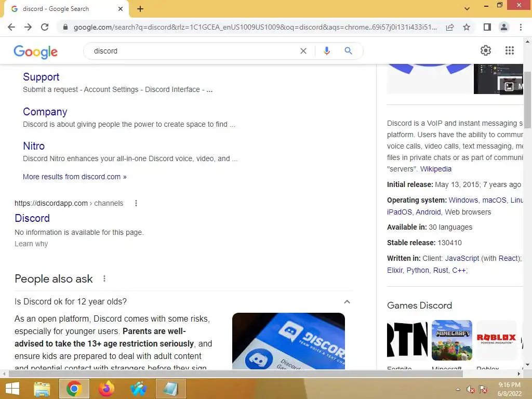Open Roblox game thumbnail

[496, 340]
